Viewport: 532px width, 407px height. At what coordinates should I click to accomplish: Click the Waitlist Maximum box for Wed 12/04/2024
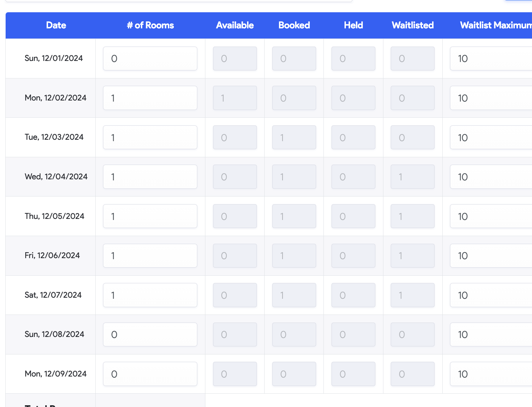point(491,177)
